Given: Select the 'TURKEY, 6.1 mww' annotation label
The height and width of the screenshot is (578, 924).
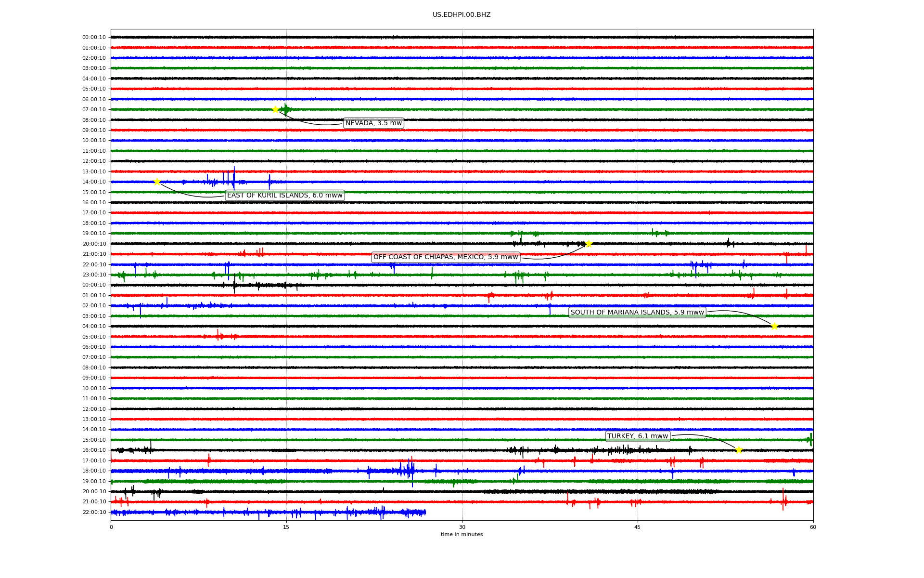Looking at the screenshot, I should (x=638, y=436).
